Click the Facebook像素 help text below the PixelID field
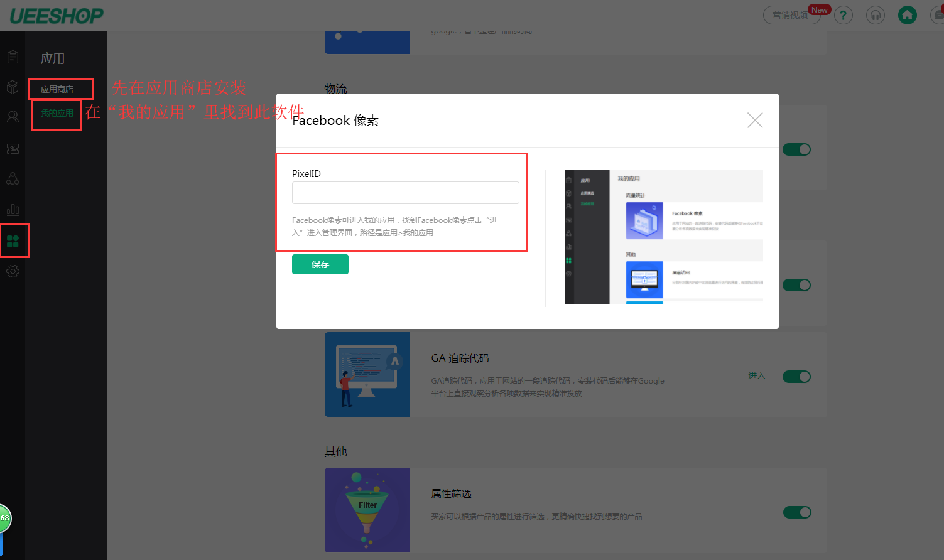 394,226
